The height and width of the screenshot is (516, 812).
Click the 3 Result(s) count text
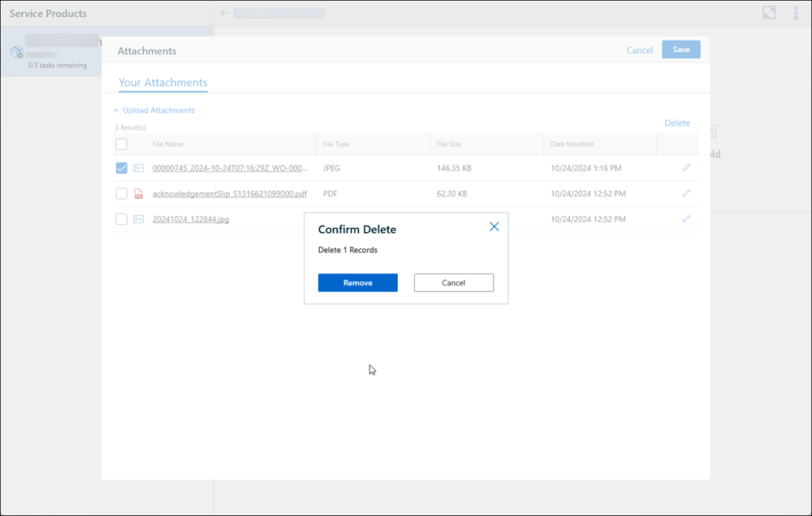tap(130, 127)
